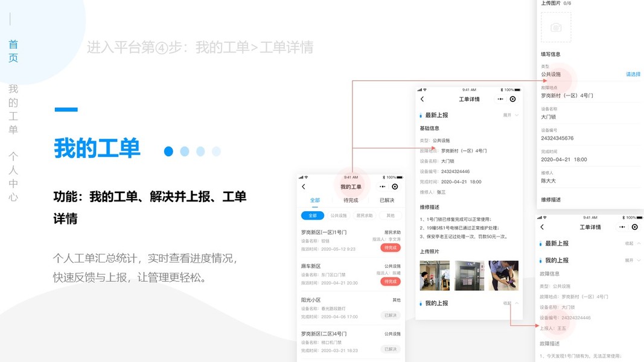Click 公共设施 value in 填写信息 form
The image size is (644, 362).
point(551,74)
